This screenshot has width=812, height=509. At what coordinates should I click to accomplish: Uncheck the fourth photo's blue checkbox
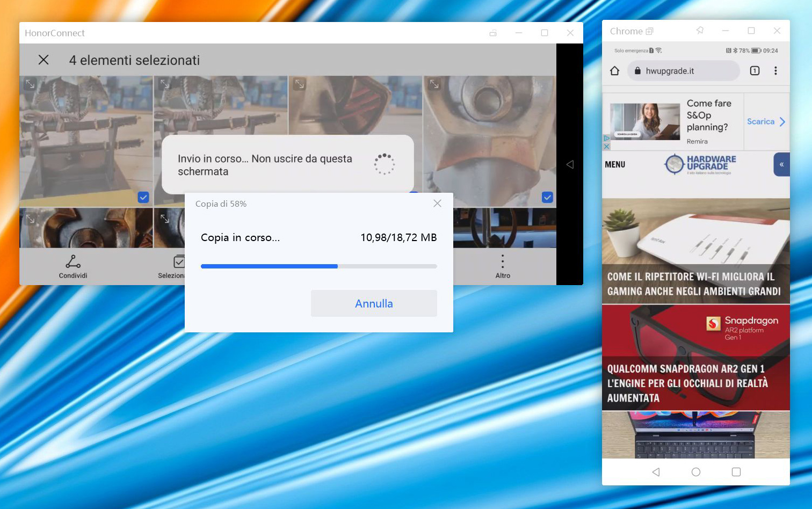547,197
